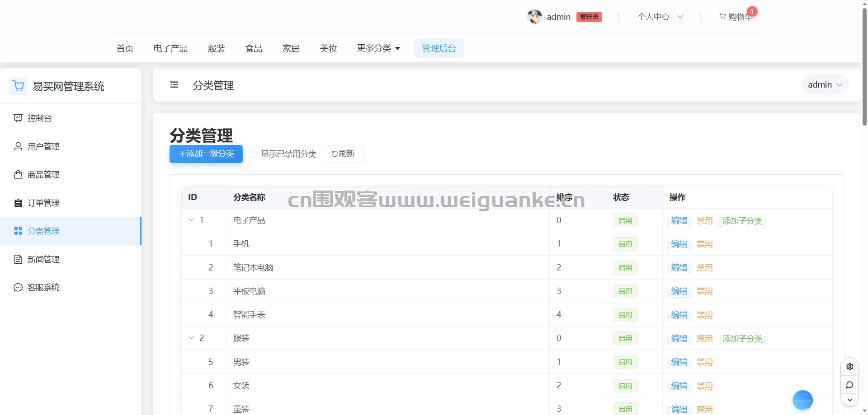This screenshot has width=868, height=415.
Task: Edit the 手机 category
Action: (x=679, y=244)
